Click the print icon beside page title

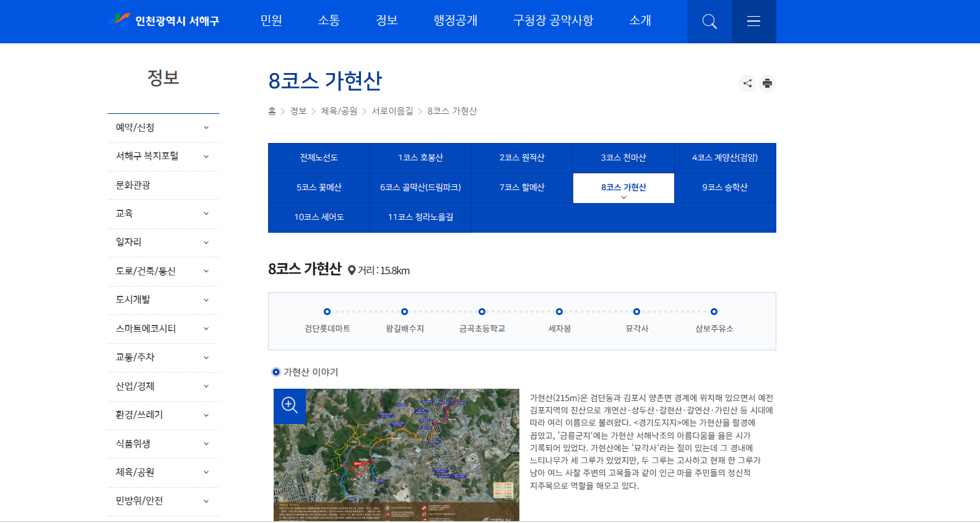coord(768,84)
